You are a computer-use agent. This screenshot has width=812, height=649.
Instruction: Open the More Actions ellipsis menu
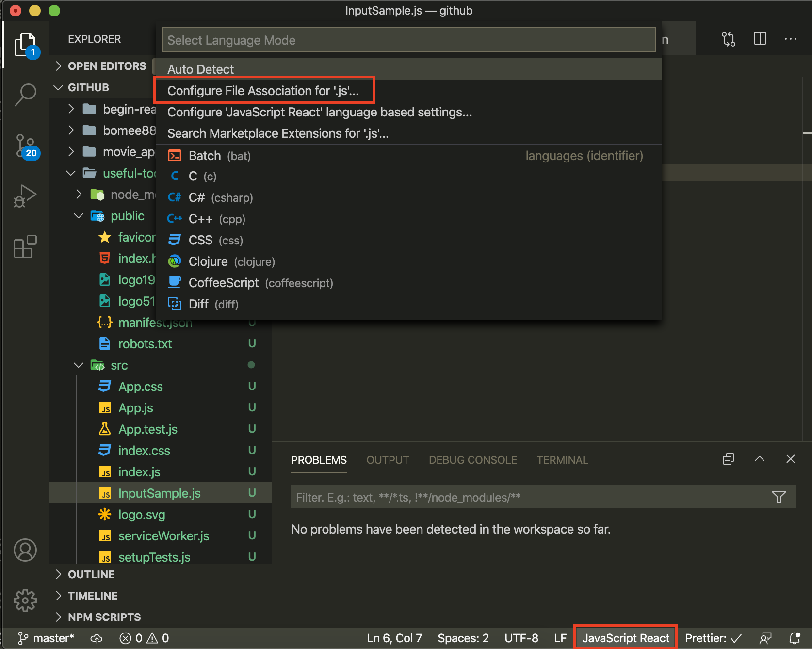pyautogui.click(x=791, y=39)
